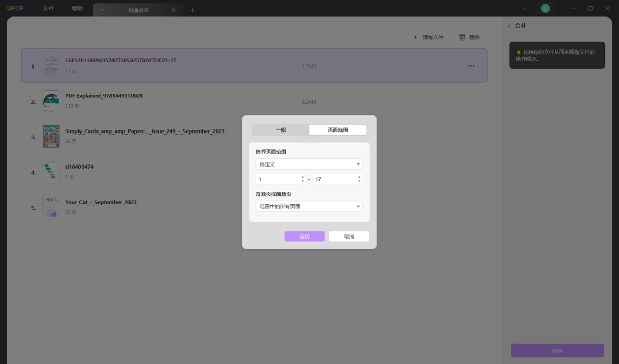Click the 添加文件 plus icon
Image resolution: width=619 pixels, height=364 pixels.
pyautogui.click(x=415, y=37)
